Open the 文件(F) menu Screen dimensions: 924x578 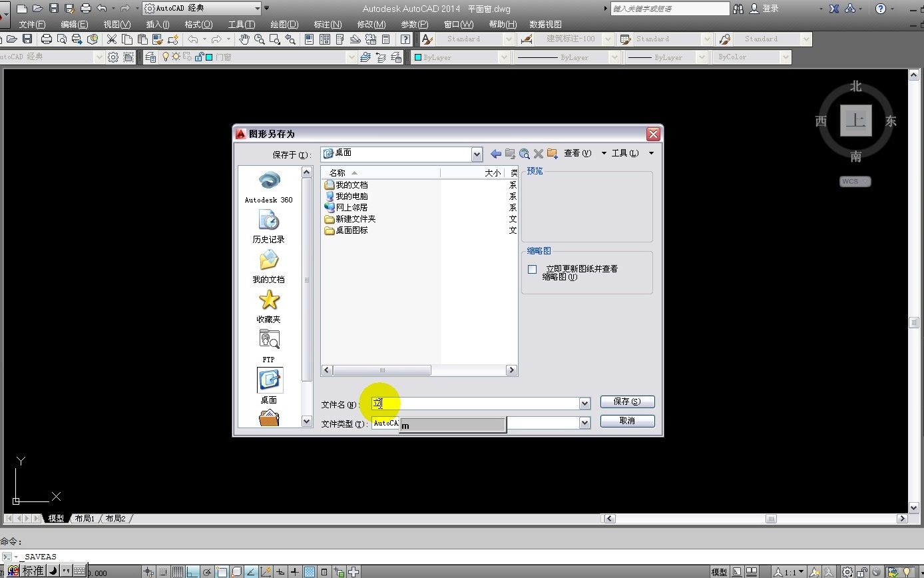(x=33, y=24)
